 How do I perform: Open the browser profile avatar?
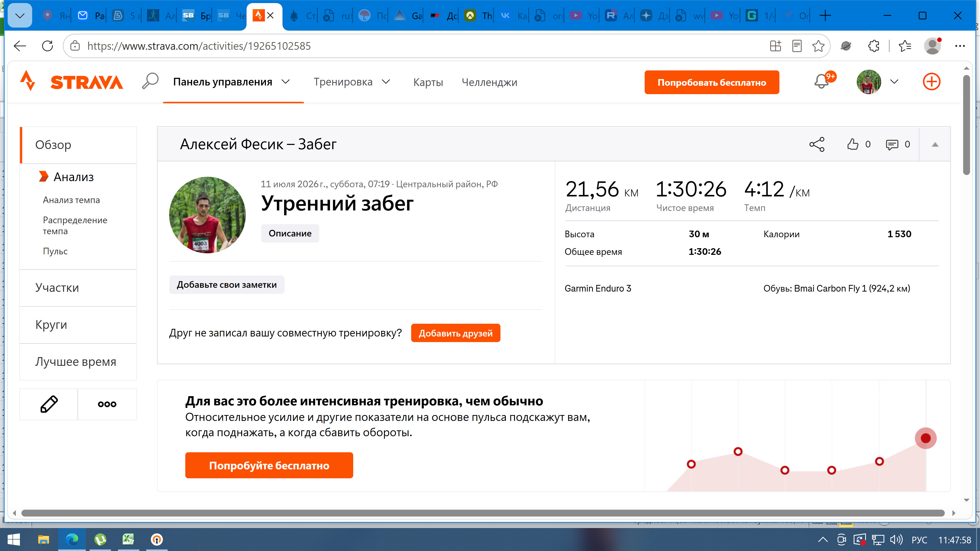coord(933,46)
